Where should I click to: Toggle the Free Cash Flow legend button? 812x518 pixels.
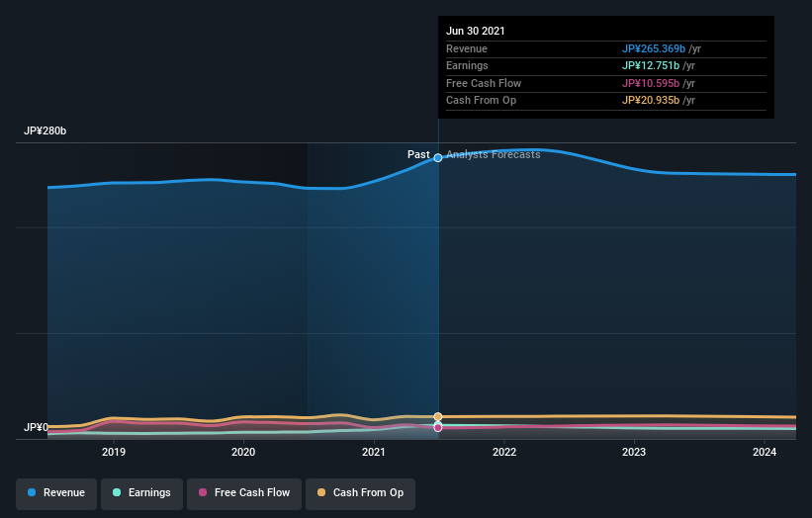click(x=244, y=493)
